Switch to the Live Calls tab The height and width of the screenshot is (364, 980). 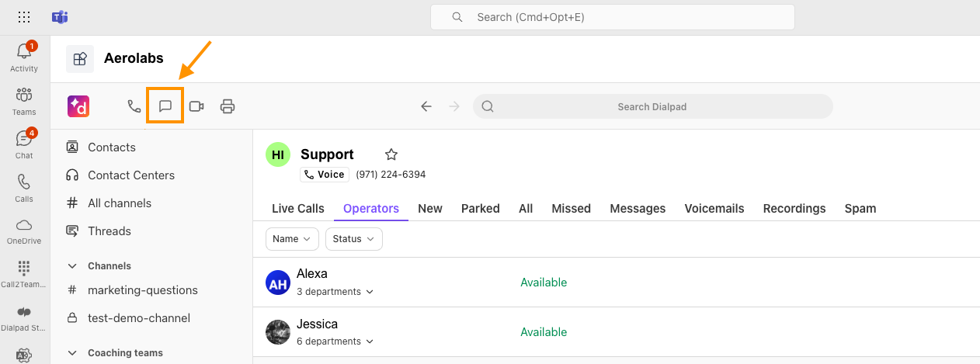click(298, 209)
